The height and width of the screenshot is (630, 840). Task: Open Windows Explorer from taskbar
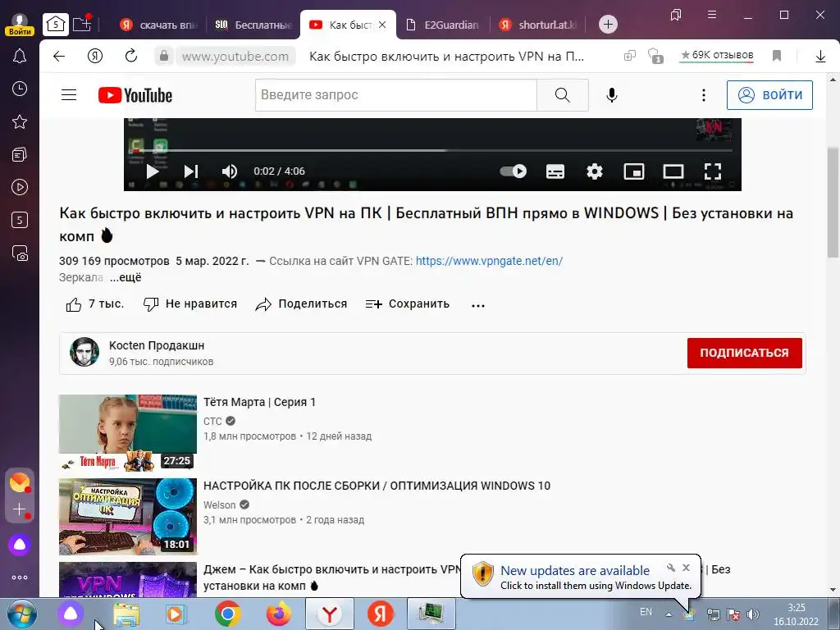[126, 614]
